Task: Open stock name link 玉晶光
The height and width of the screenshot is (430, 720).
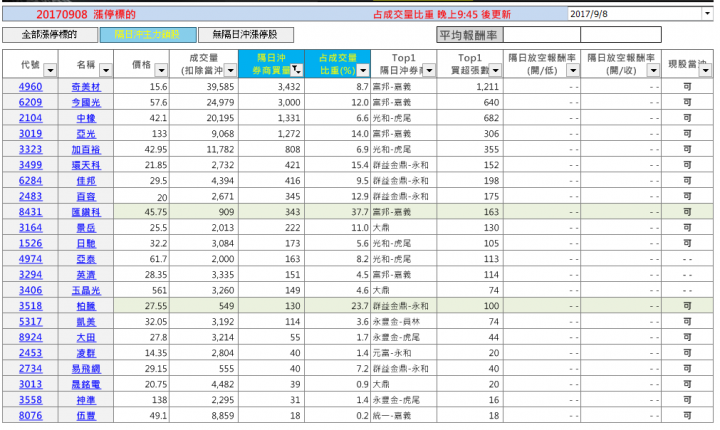Action: tap(86, 290)
